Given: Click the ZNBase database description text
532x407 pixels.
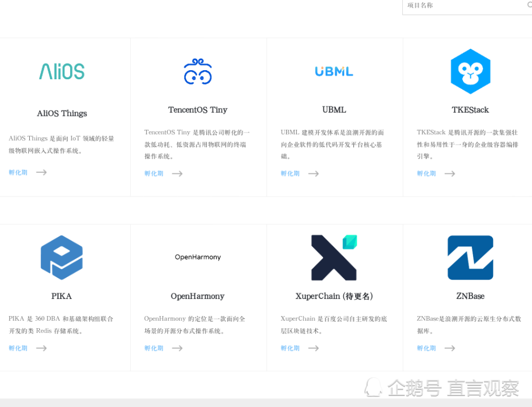Looking at the screenshot, I should (469, 325).
